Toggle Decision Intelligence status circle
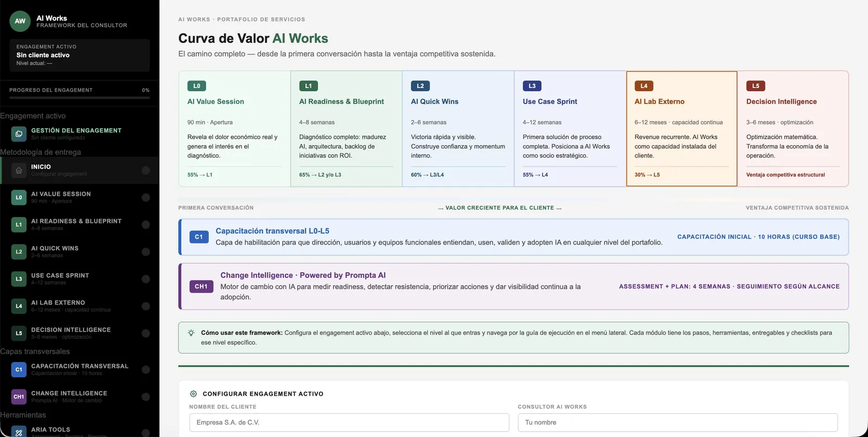Viewport: 868px width, 437px height. [146, 333]
